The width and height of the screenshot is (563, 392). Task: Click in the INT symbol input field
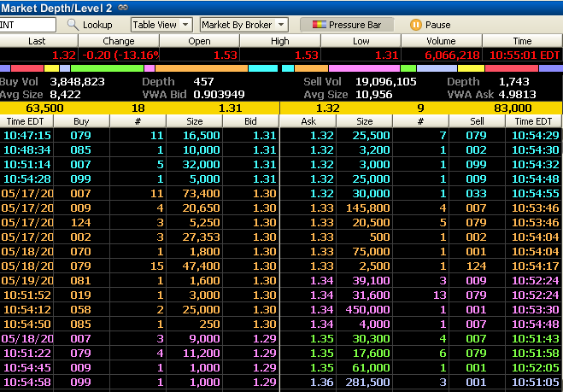[x=28, y=25]
